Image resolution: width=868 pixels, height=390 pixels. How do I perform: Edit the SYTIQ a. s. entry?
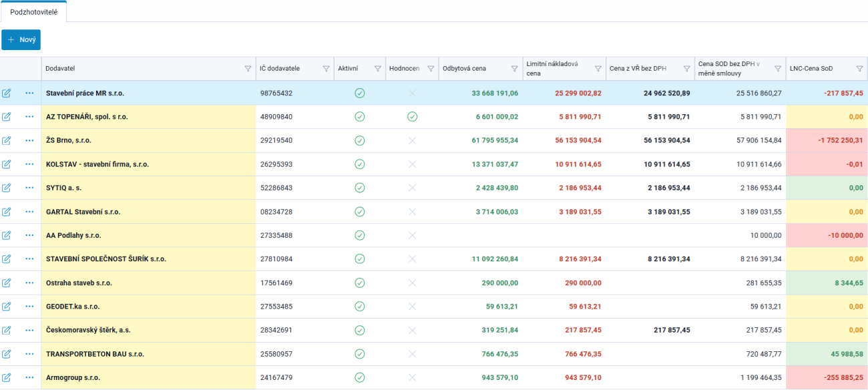7,188
